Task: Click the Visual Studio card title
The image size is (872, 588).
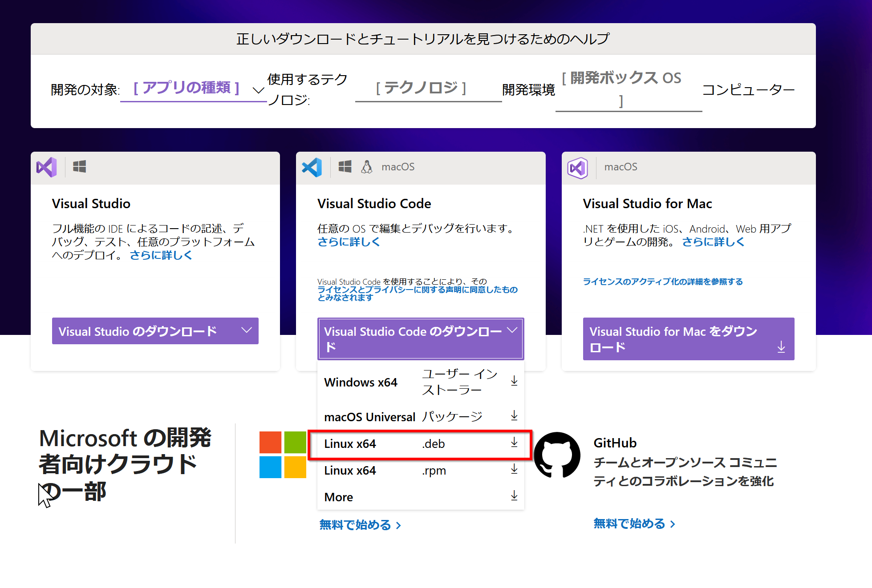Action: (91, 204)
